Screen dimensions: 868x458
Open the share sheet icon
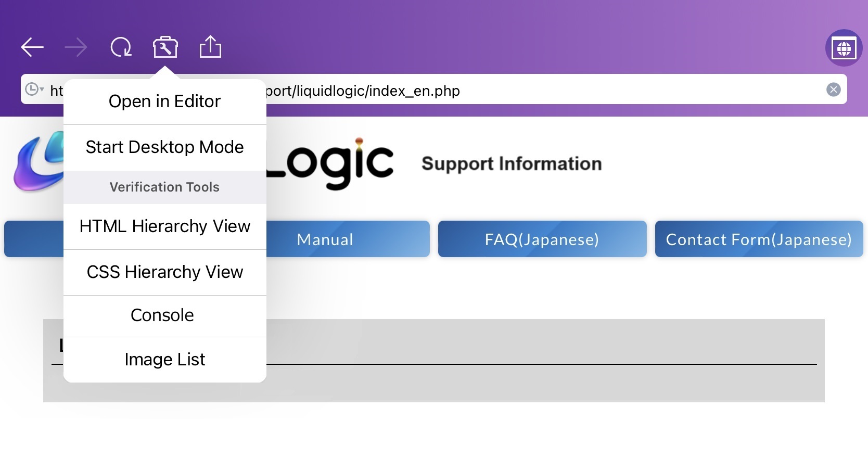click(210, 46)
